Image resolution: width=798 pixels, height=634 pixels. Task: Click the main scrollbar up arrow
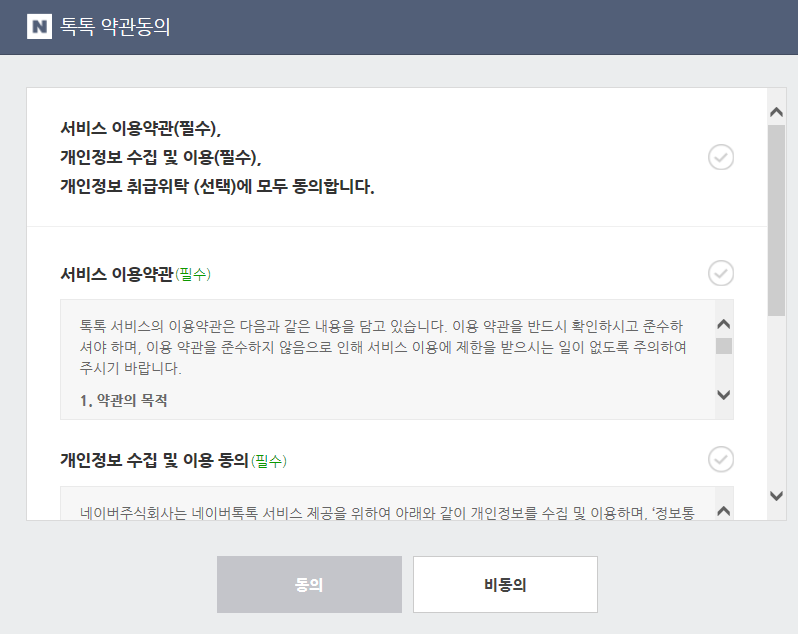776,112
